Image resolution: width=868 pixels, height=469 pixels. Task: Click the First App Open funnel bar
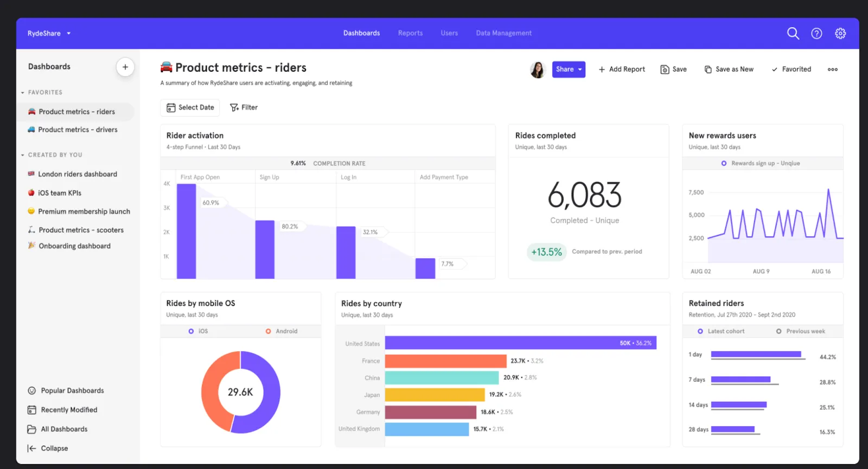click(186, 232)
